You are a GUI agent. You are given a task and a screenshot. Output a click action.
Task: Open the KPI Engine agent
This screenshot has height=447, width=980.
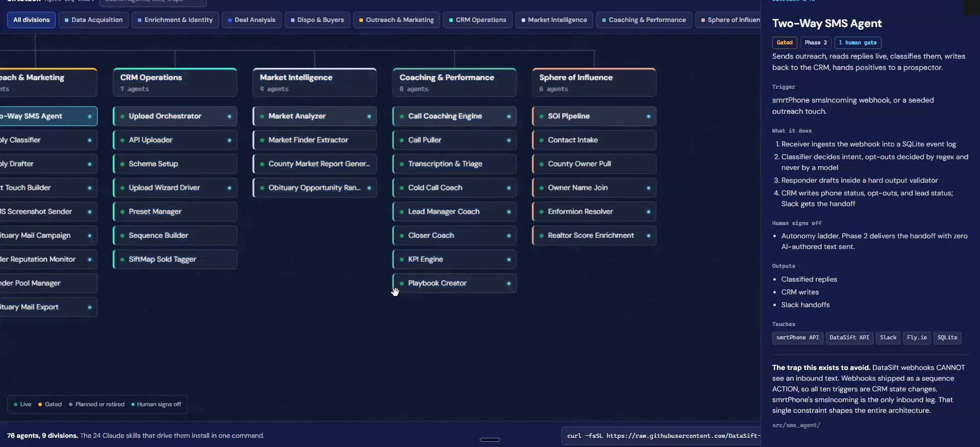click(x=454, y=259)
